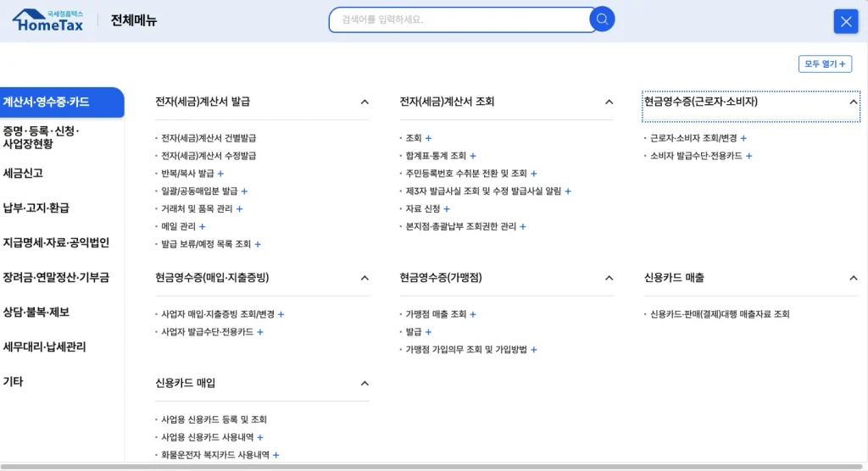The height and width of the screenshot is (471, 868).
Task: Collapse 현금영수증(가맹점) section chevron
Action: point(609,278)
